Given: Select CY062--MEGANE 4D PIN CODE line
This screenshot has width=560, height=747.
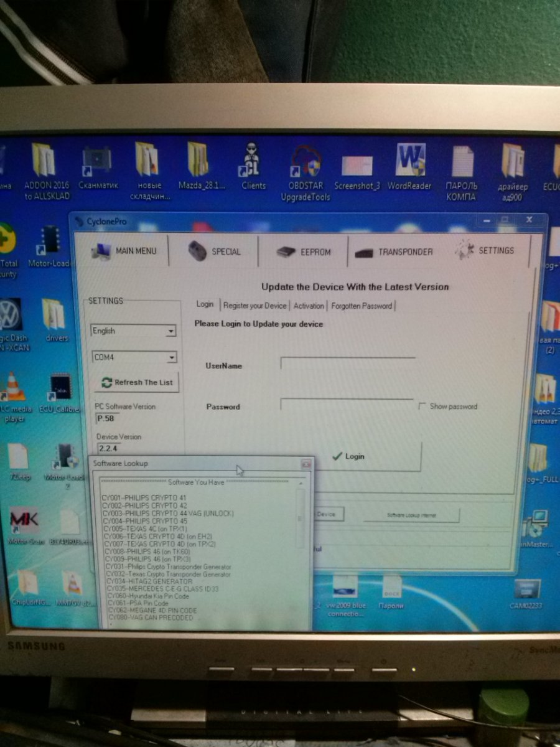Looking at the screenshot, I should click(152, 610).
